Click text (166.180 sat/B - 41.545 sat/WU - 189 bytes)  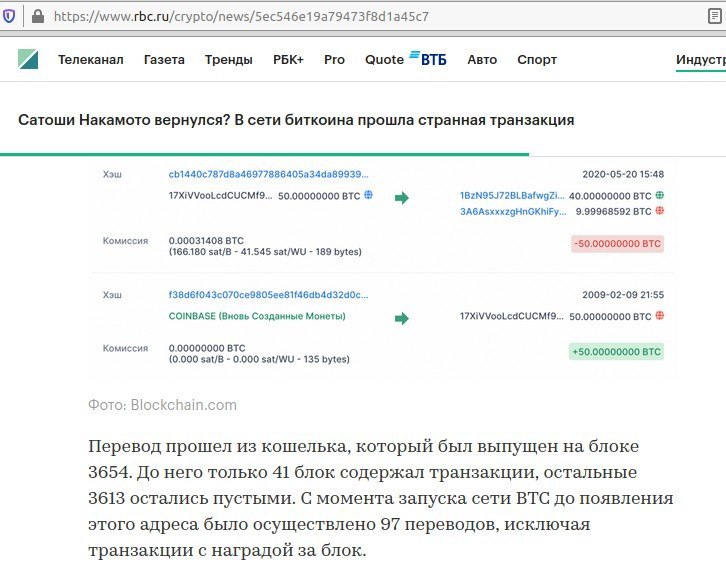tap(265, 252)
